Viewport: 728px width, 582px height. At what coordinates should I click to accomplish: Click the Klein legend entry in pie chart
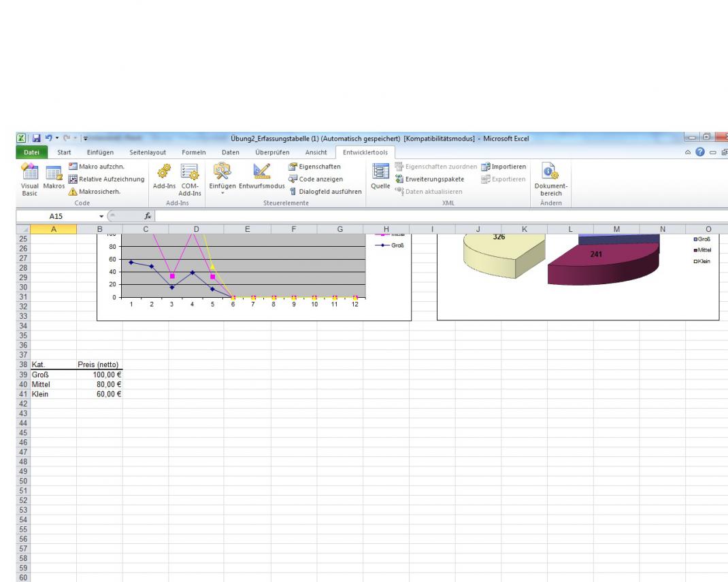(x=702, y=261)
